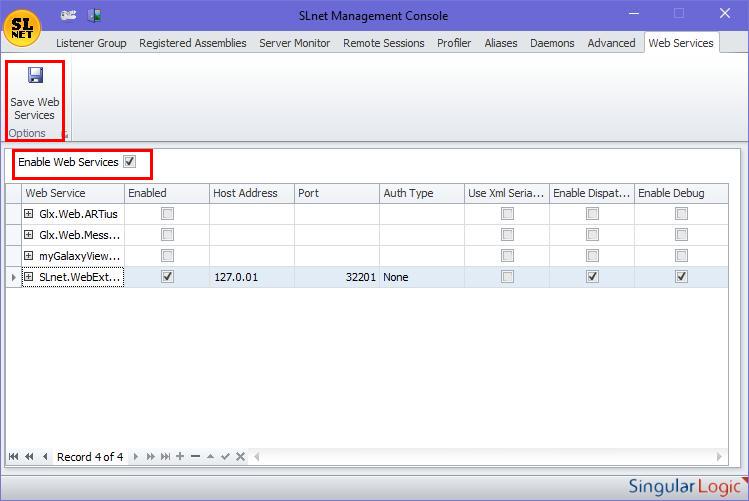Click the Auth Type cell None

coord(422,277)
